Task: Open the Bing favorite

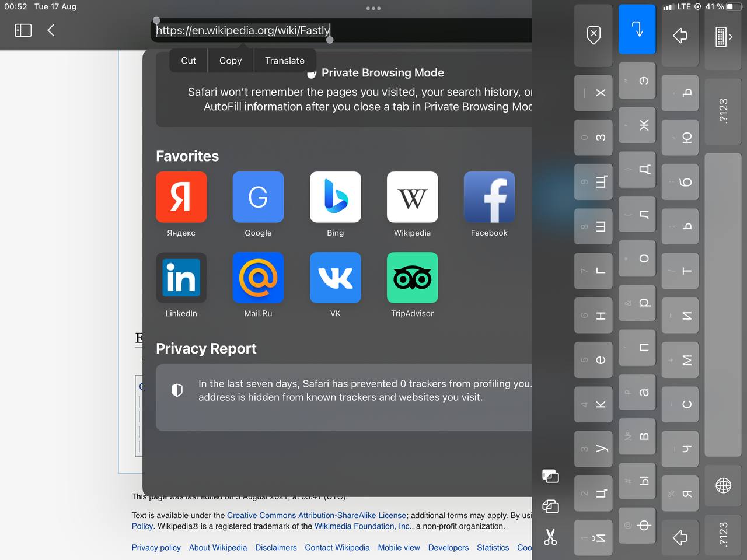Action: (x=335, y=204)
